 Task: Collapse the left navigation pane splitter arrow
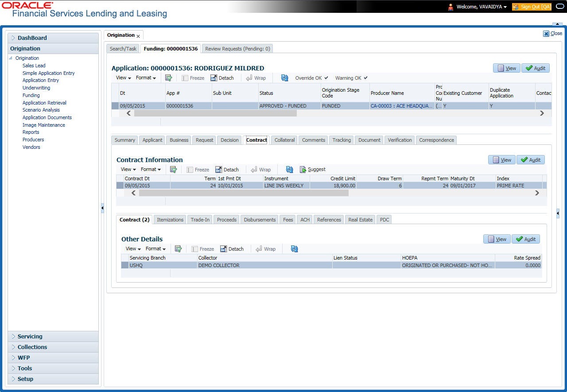click(102, 207)
